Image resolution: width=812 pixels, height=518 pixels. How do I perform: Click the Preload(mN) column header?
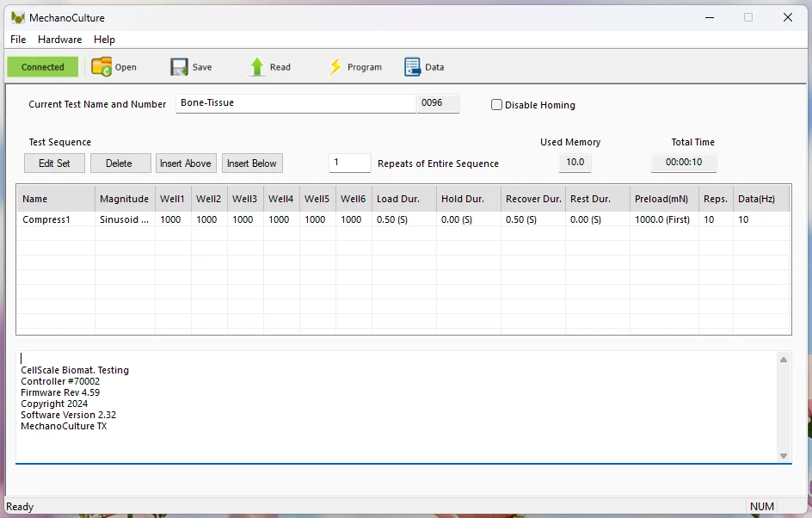coord(664,199)
